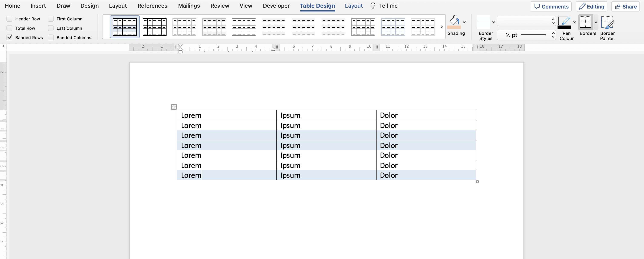The height and width of the screenshot is (259, 644).
Task: Expand the Borders dropdown arrow
Action: (x=596, y=22)
